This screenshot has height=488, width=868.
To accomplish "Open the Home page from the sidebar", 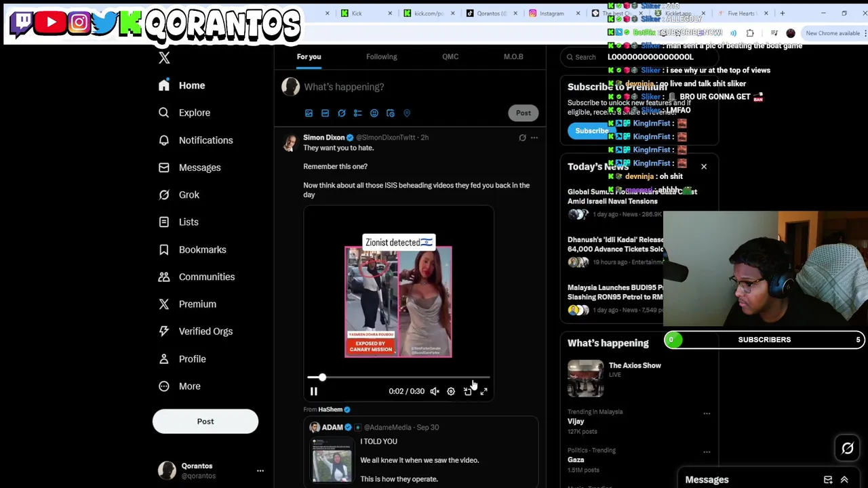I will coord(181,85).
